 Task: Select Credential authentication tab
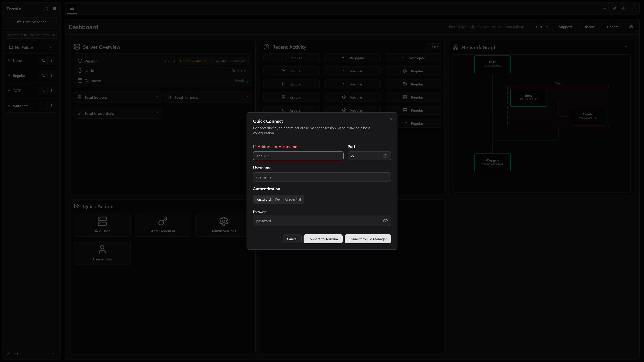point(293,199)
